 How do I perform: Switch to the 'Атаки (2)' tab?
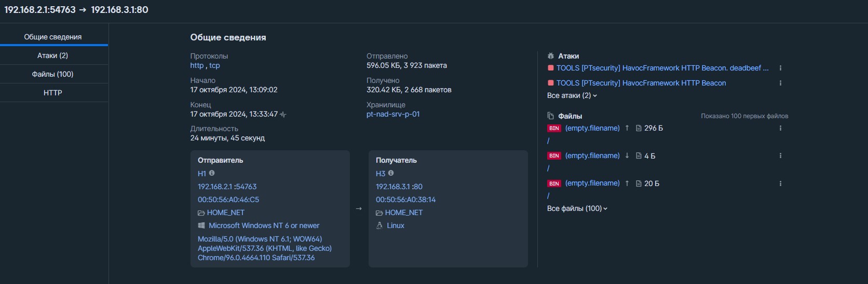pos(53,55)
